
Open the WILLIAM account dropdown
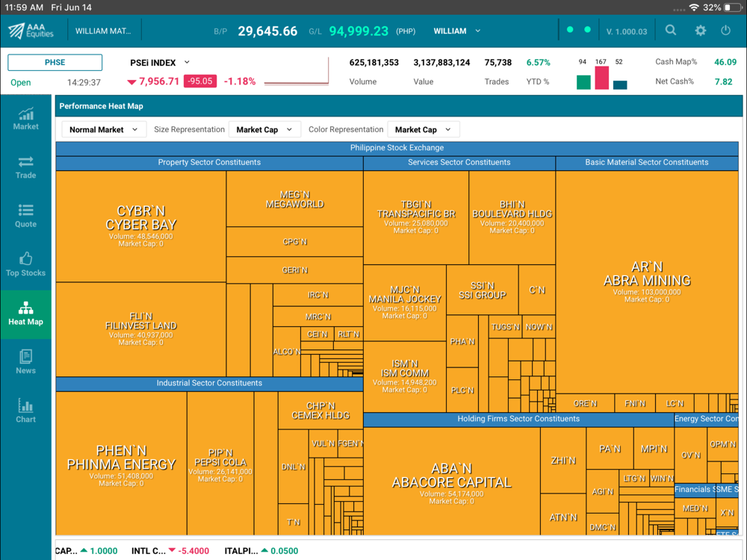pos(457,31)
